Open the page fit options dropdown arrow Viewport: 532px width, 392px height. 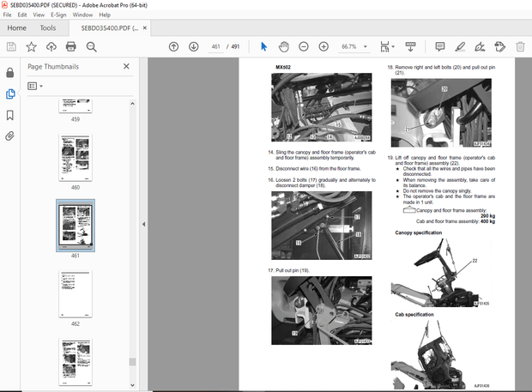tap(393, 46)
